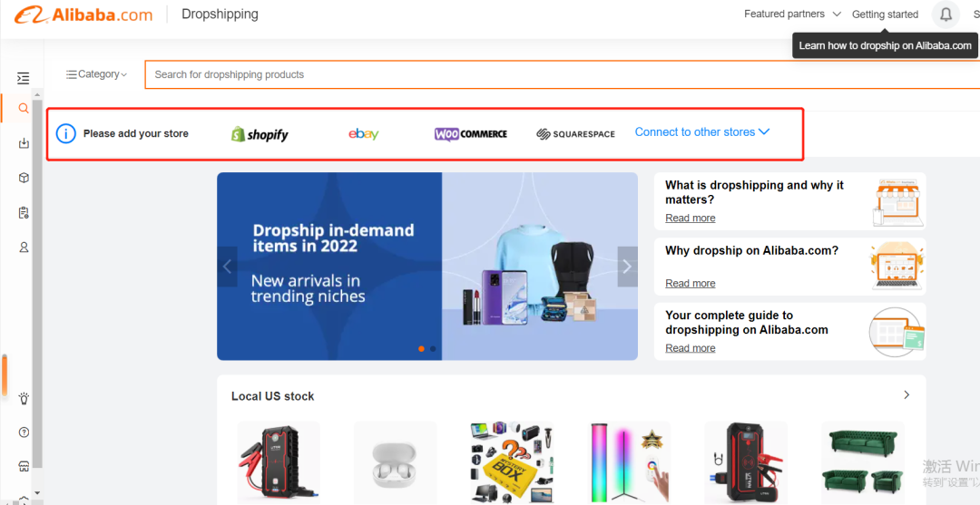Open the green sofa set product

tap(863, 463)
